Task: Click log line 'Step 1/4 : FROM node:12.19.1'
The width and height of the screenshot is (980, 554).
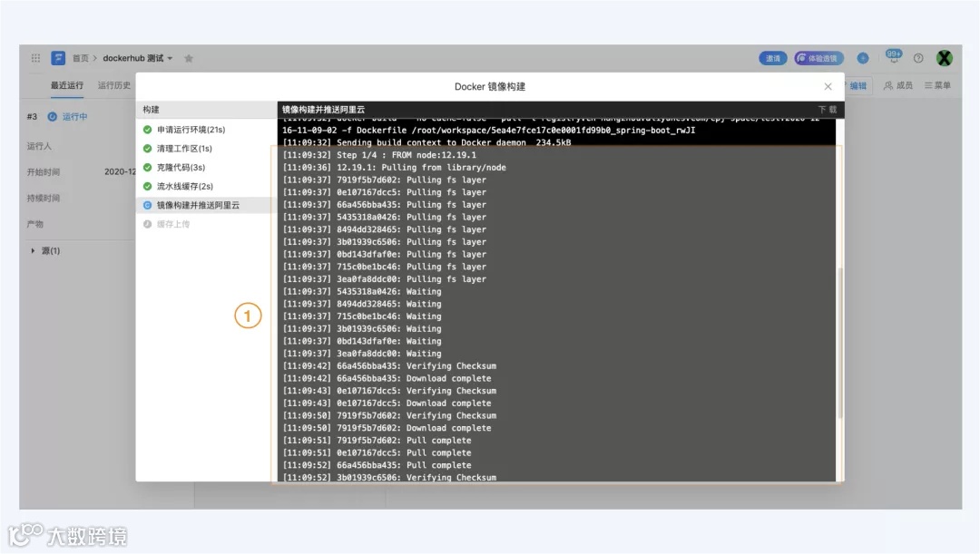Action: [x=379, y=155]
